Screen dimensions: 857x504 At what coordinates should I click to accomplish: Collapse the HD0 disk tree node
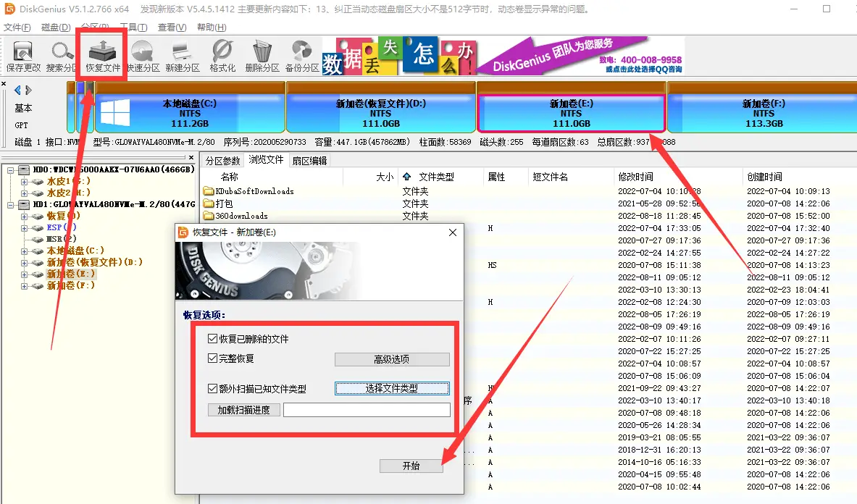click(x=10, y=170)
